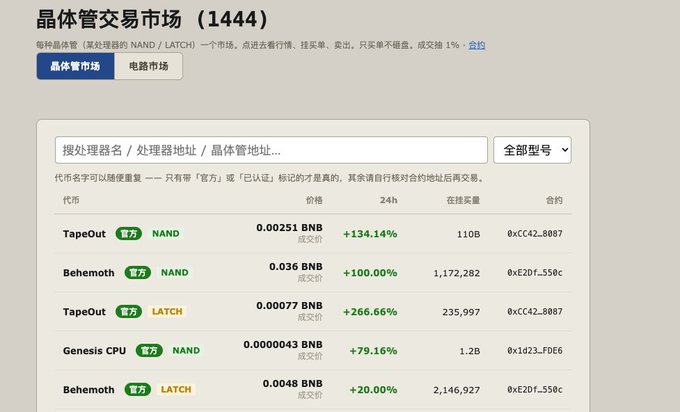Click the +266.66% change value
The image size is (680, 412).
coord(370,312)
